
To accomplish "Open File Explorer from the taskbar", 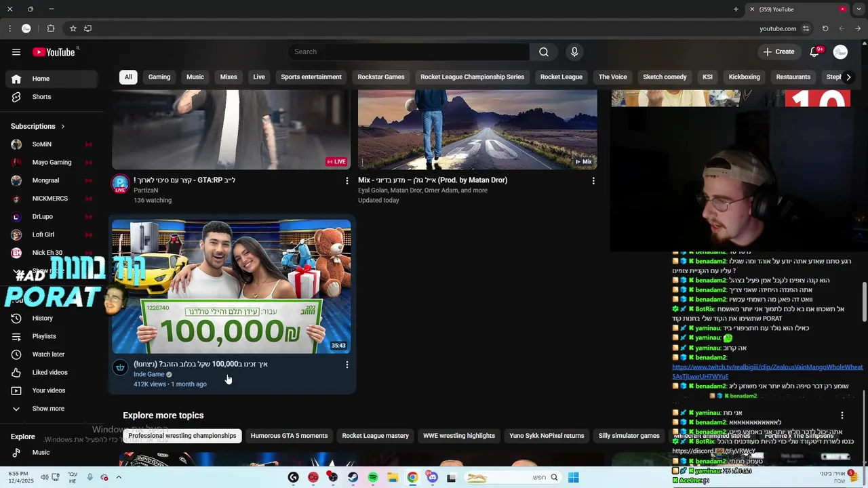I will click(x=393, y=477).
